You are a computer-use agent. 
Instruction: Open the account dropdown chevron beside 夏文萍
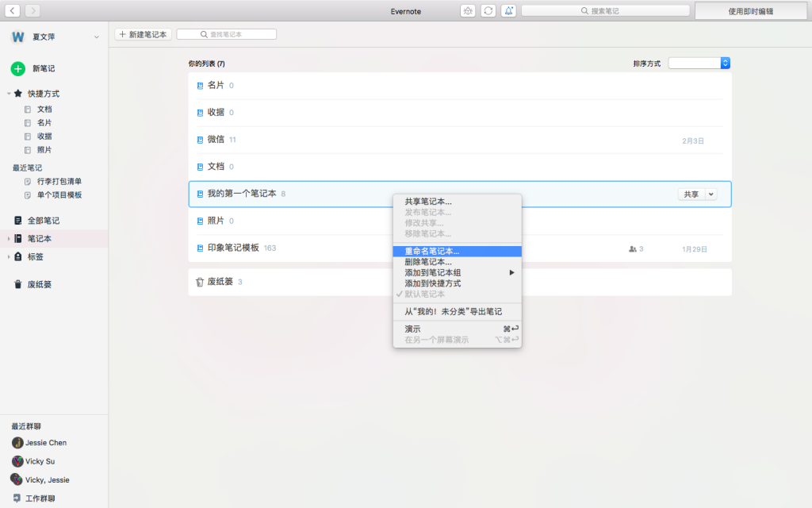click(96, 37)
